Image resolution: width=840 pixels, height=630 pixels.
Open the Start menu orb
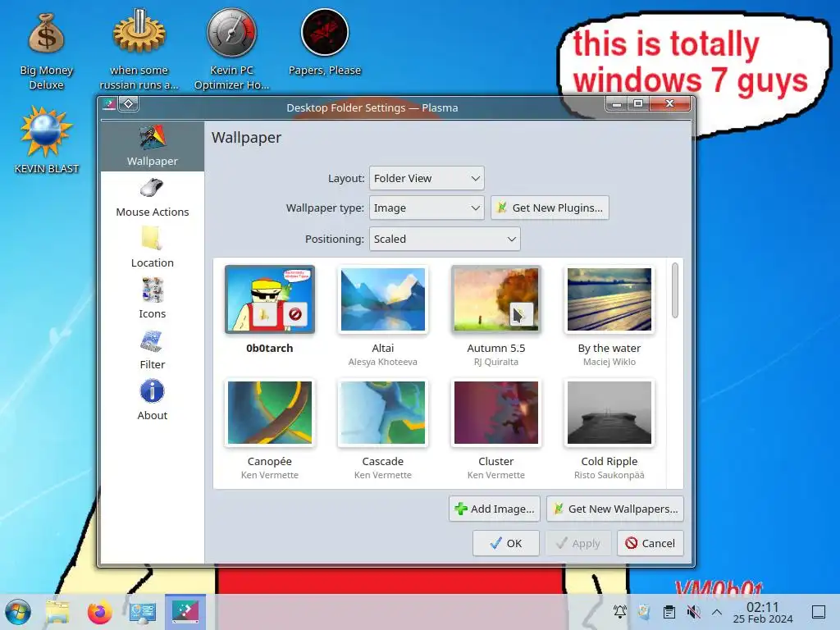pyautogui.click(x=18, y=612)
